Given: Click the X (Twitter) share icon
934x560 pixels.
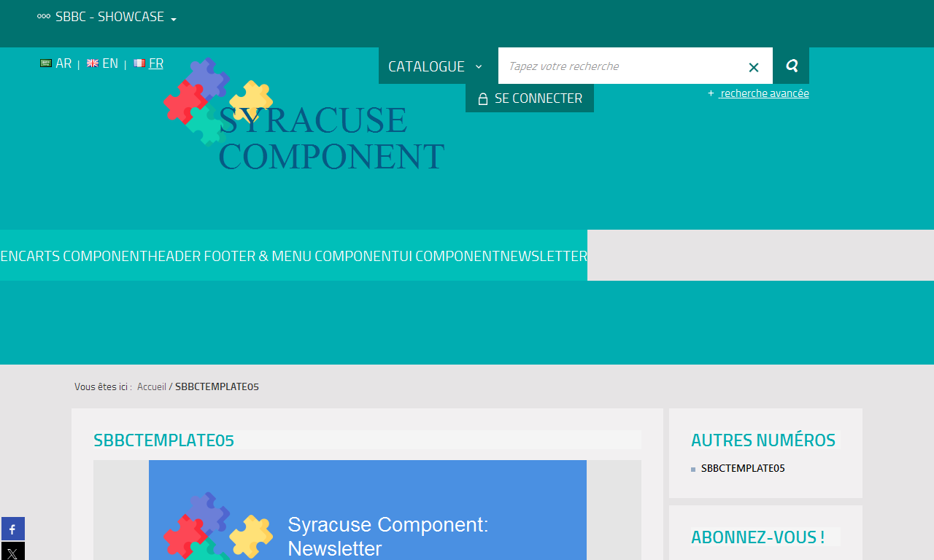Looking at the screenshot, I should click(12, 553).
